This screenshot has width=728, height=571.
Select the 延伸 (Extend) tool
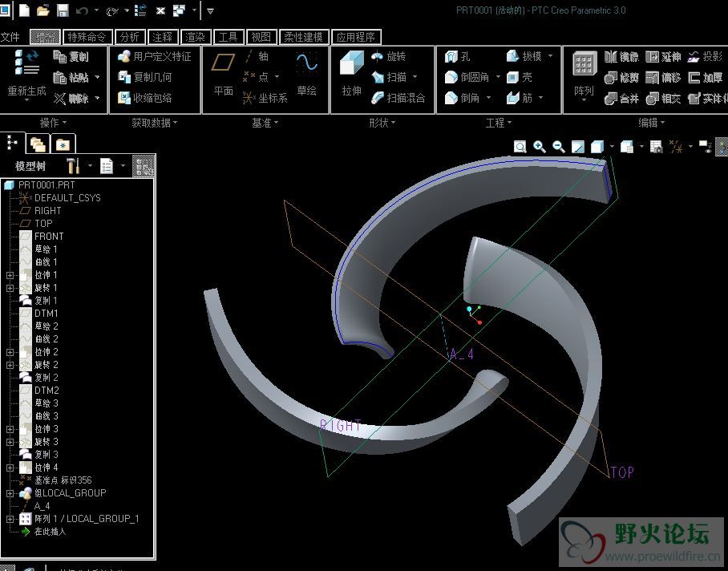click(664, 57)
